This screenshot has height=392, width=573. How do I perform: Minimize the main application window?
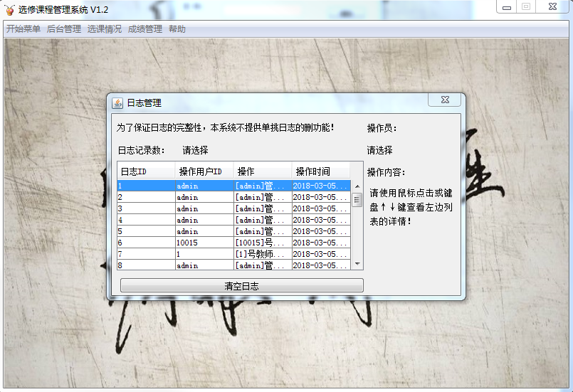[x=507, y=7]
